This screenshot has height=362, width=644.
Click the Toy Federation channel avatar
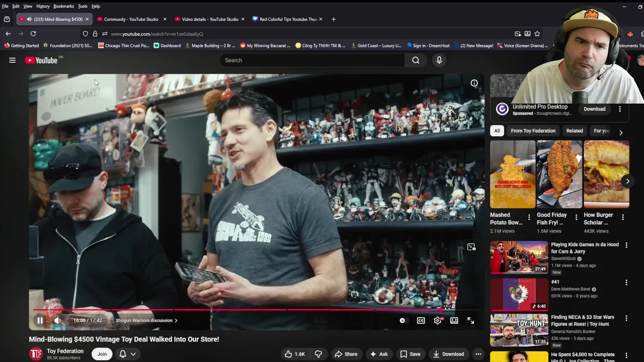[x=36, y=354]
